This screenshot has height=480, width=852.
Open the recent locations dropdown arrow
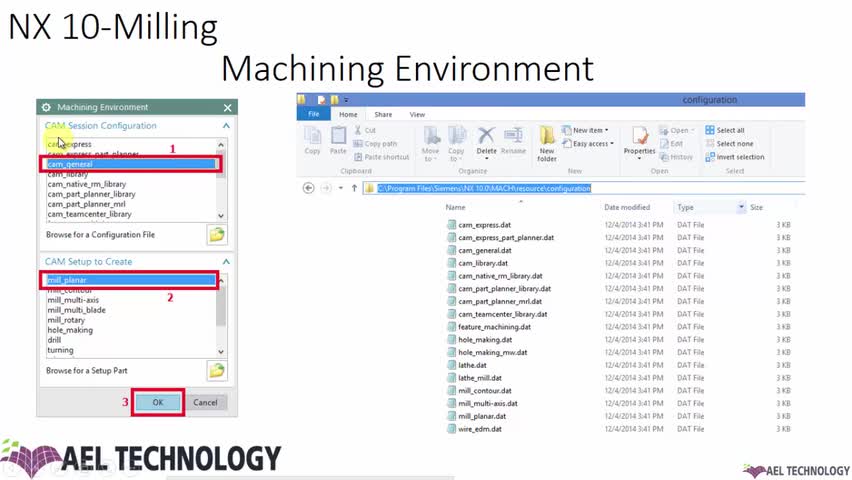[341, 188]
